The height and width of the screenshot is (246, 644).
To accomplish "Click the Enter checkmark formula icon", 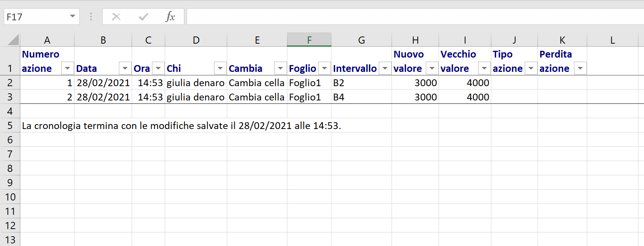I will click(x=143, y=17).
